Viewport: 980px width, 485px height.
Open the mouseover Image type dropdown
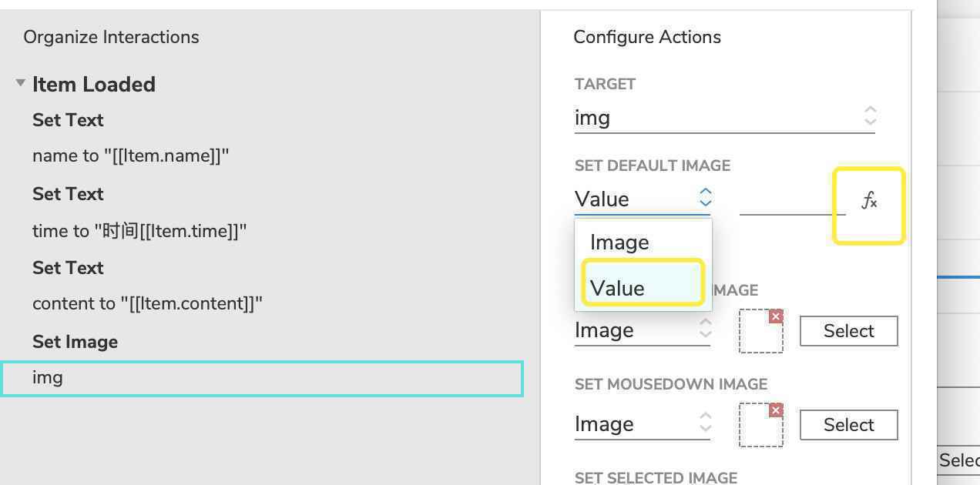[642, 330]
